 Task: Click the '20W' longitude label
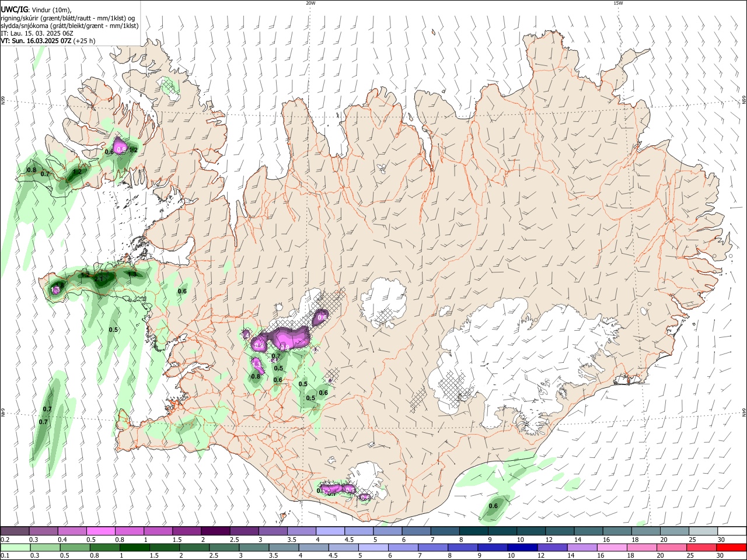(x=310, y=3)
